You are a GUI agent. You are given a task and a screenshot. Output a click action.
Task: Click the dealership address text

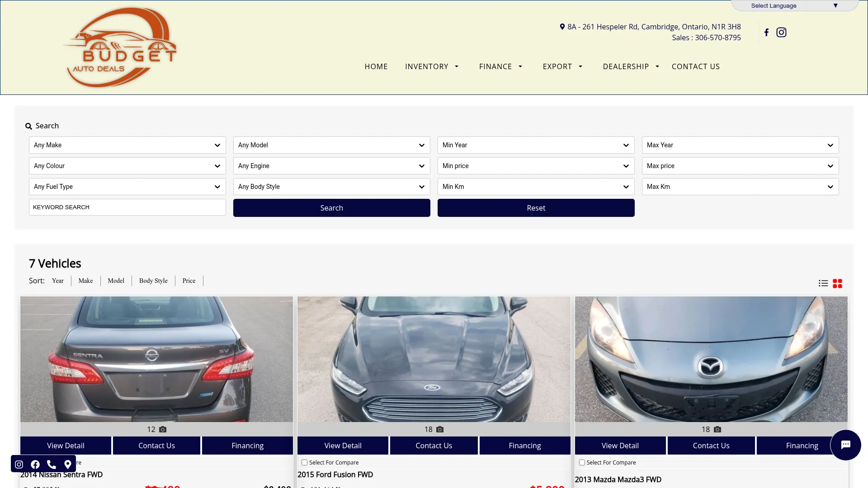click(654, 27)
